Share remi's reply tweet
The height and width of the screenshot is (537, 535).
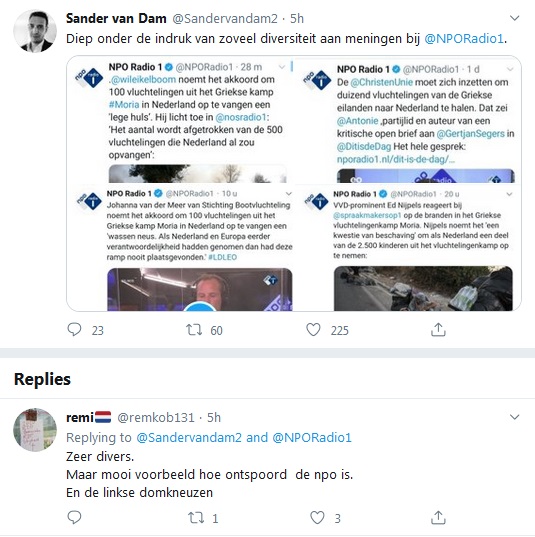[438, 517]
